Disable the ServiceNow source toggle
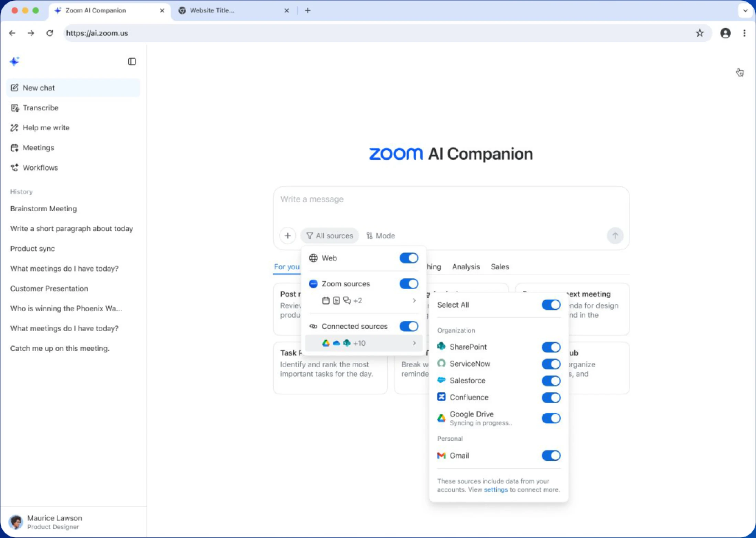 coord(551,364)
